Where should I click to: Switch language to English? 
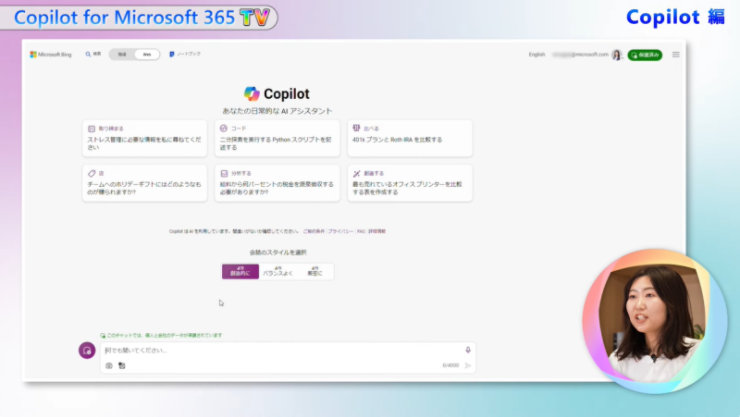537,55
